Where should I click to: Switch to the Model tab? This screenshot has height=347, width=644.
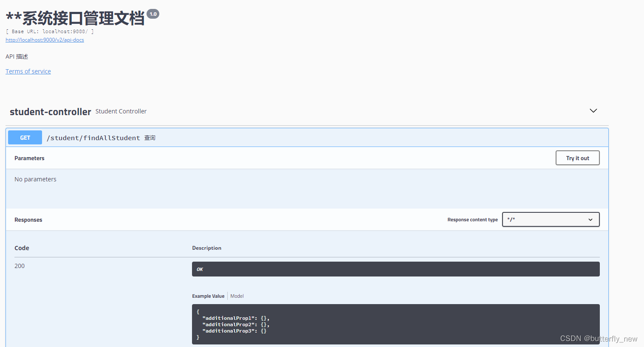pyautogui.click(x=237, y=296)
